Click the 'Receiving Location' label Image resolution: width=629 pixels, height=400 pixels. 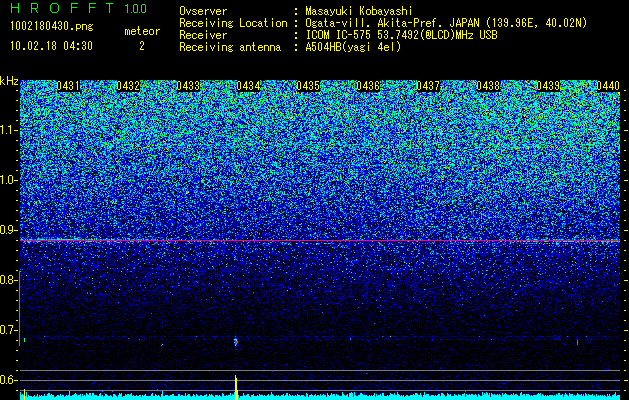coord(233,23)
